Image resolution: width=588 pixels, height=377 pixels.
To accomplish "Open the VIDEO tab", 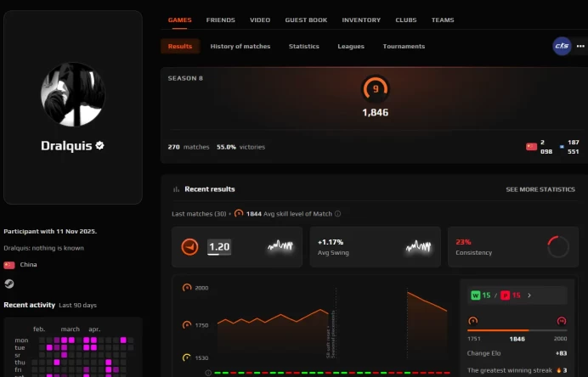I will pos(260,20).
